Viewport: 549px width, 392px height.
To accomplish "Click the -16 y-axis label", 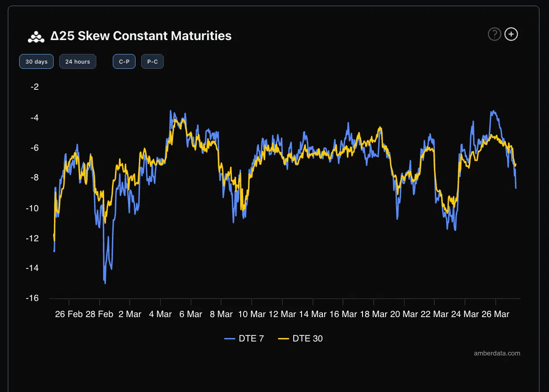I will tap(34, 298).
